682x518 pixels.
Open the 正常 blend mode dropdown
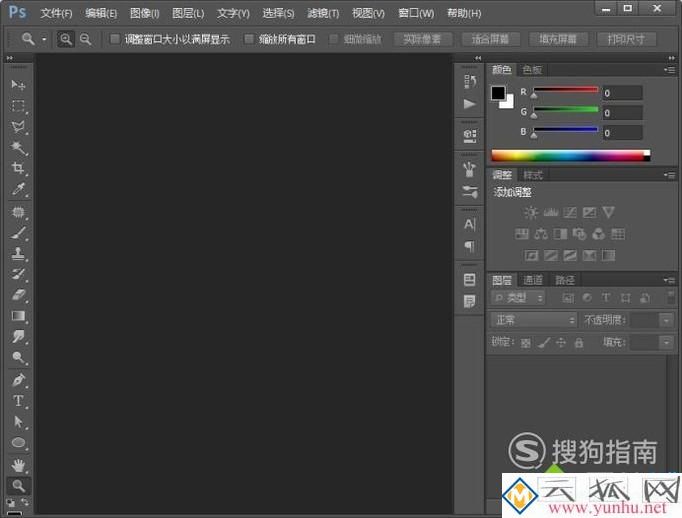pos(534,320)
